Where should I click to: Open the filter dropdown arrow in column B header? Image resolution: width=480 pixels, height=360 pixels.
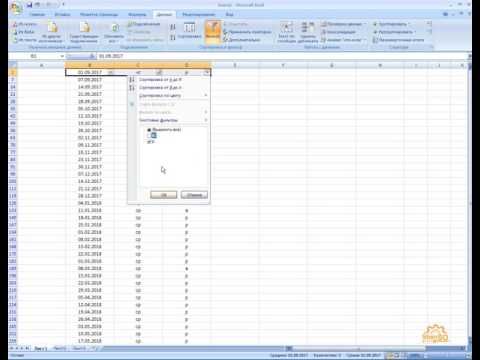[x=111, y=72]
